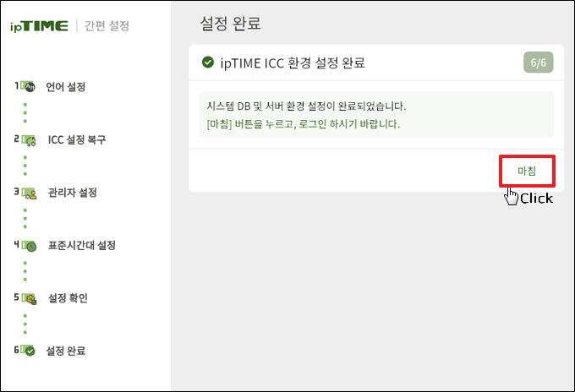The height and width of the screenshot is (392, 575).
Task: Select the 언어 설정 step label
Action: (66, 86)
